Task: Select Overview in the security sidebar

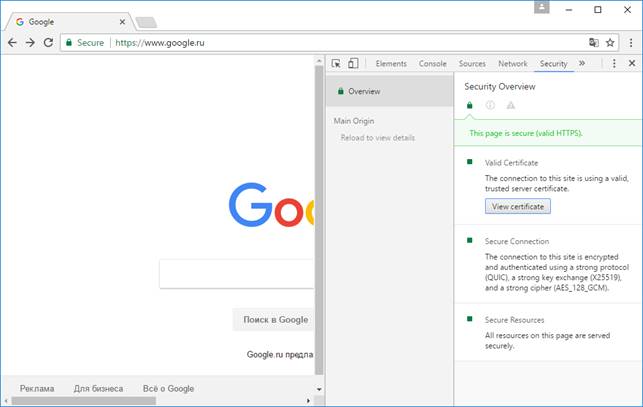Action: [x=390, y=91]
